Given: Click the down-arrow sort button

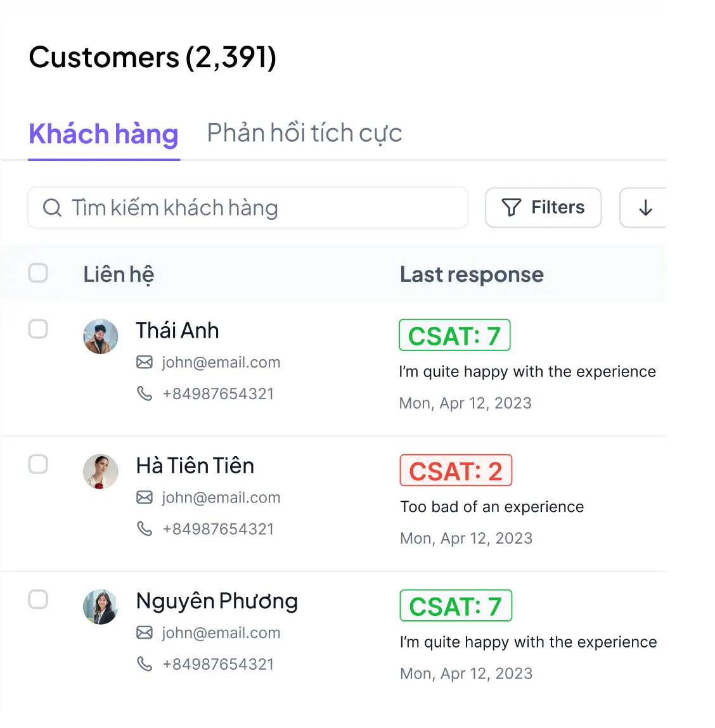Looking at the screenshot, I should click(x=645, y=208).
